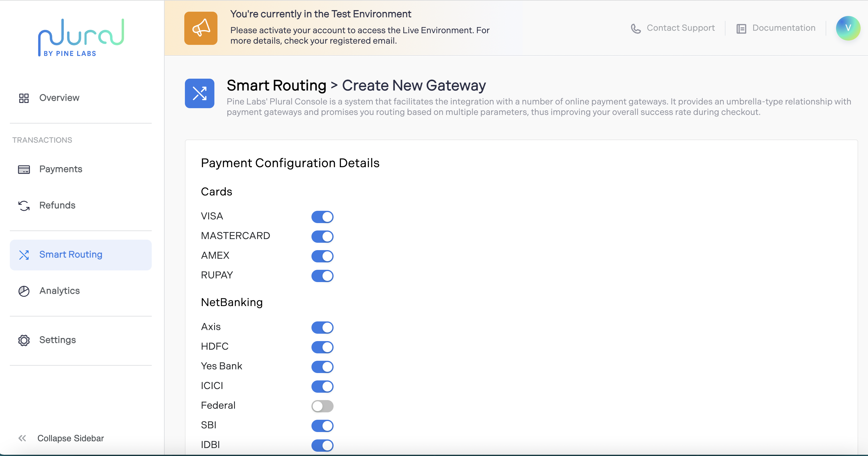The height and width of the screenshot is (456, 868).
Task: Open the Documentation link
Action: point(784,28)
